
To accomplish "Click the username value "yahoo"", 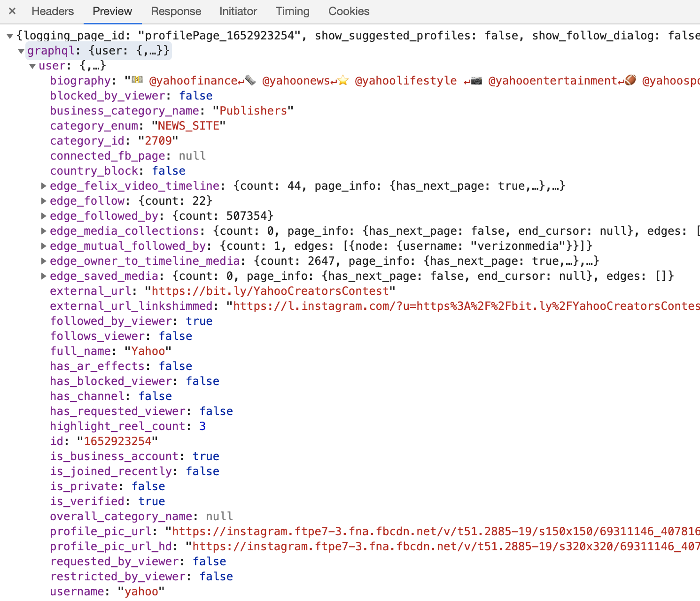I will click(x=141, y=592).
